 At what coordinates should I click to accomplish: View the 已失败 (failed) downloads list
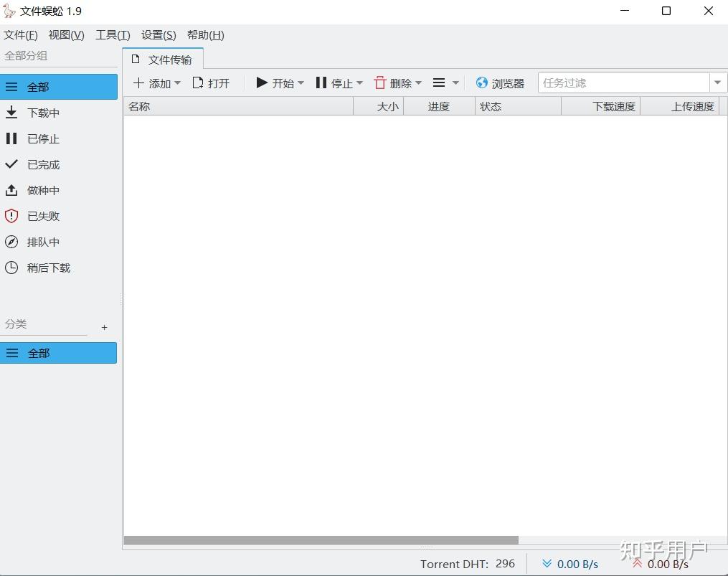click(43, 216)
